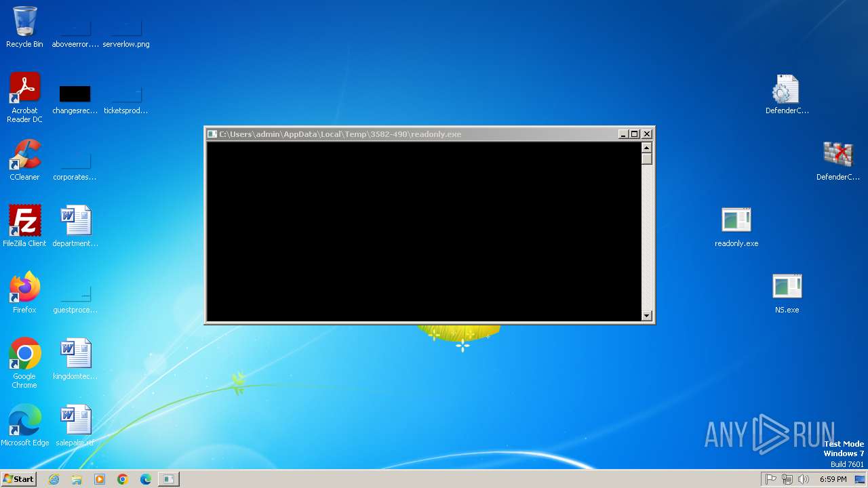Image resolution: width=868 pixels, height=488 pixels.
Task: Open Windows Media Player in taskbar
Action: pyautogui.click(x=100, y=479)
